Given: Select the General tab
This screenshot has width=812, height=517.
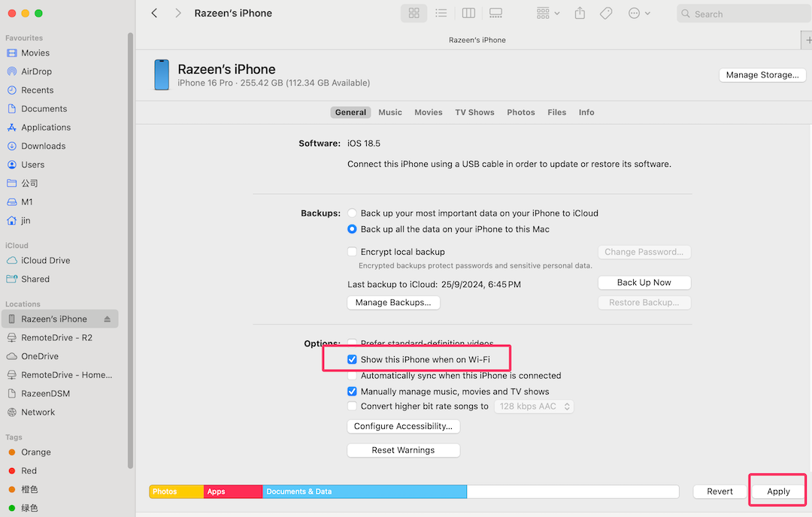Looking at the screenshot, I should (x=350, y=112).
